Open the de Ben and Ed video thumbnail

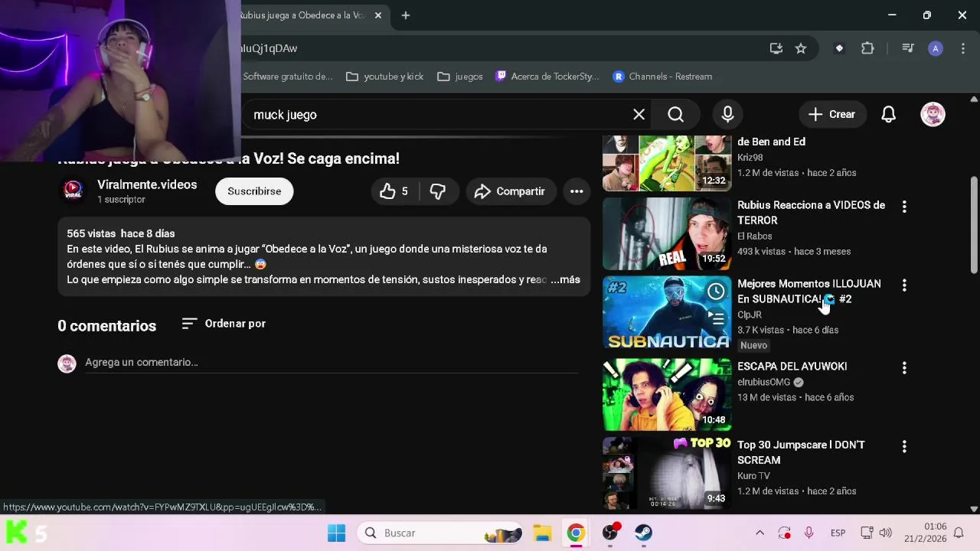[x=667, y=163]
